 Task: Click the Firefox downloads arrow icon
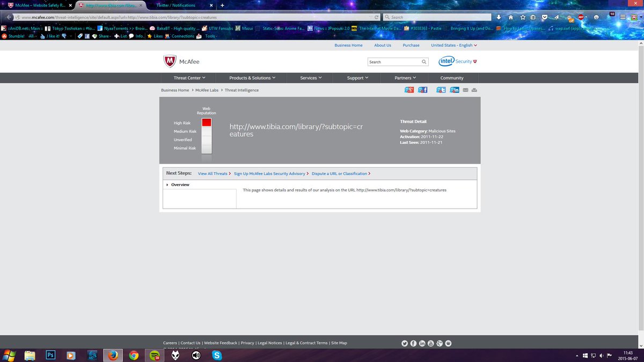(498, 17)
